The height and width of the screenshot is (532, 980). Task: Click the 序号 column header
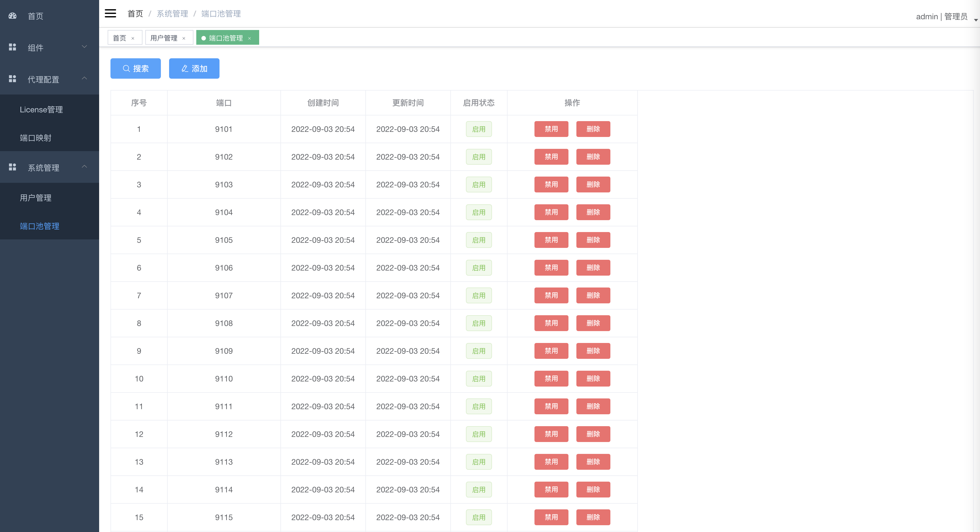pyautogui.click(x=139, y=103)
